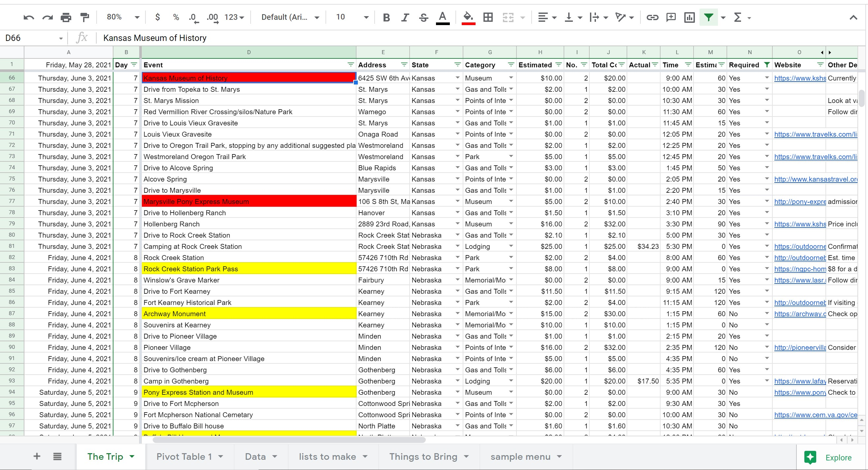This screenshot has width=868, height=470.
Task: Apply strikethrough formatting
Action: pos(423,17)
